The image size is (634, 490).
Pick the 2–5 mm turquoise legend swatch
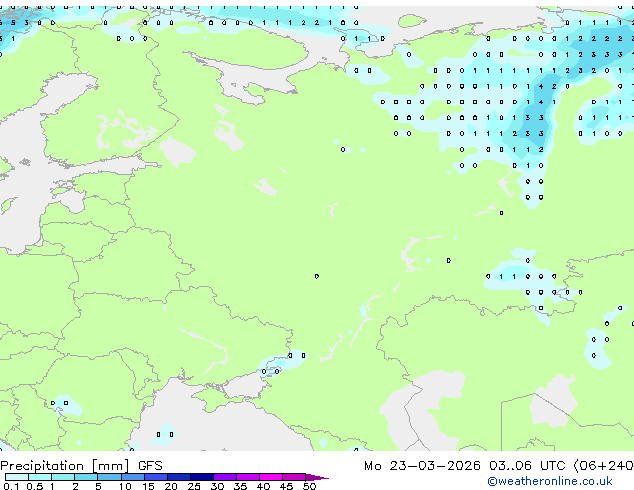point(86,477)
